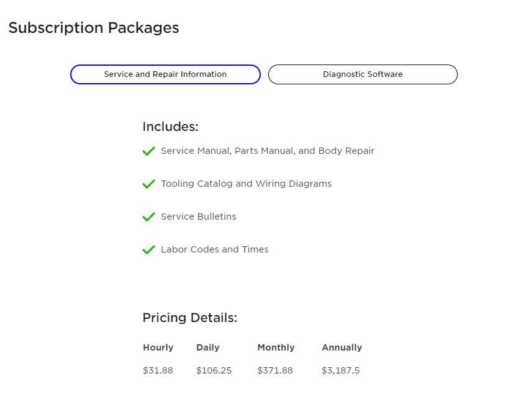
Task: Switch to the Diagnostic Software tab
Action: coord(363,74)
